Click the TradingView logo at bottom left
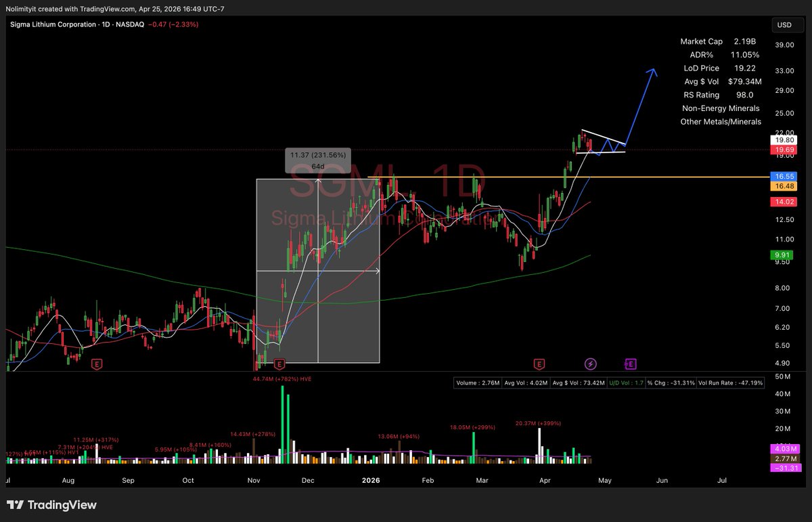 click(51, 505)
